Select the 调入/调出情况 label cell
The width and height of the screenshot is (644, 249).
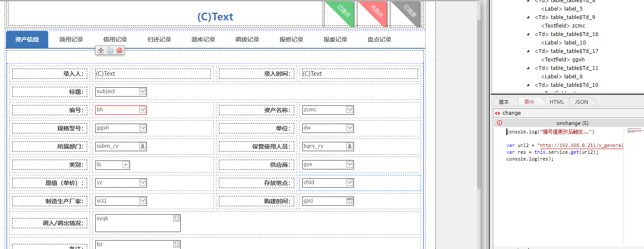click(50, 223)
